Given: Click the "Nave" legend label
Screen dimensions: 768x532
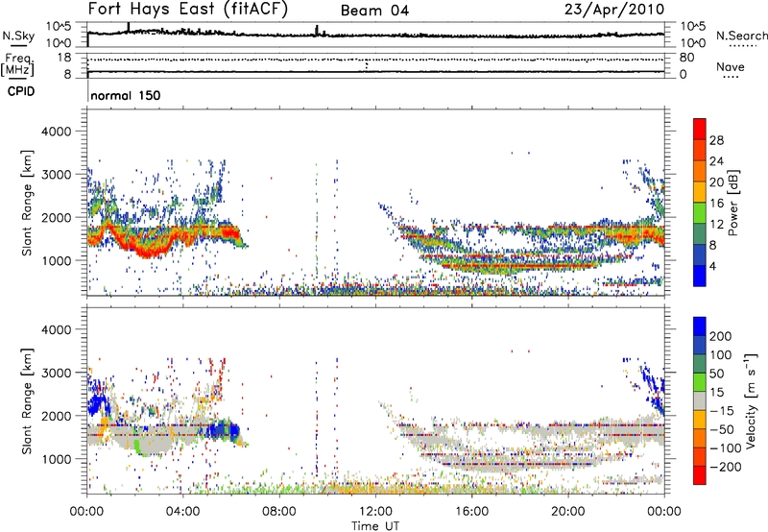Looking at the screenshot, I should 731,66.
